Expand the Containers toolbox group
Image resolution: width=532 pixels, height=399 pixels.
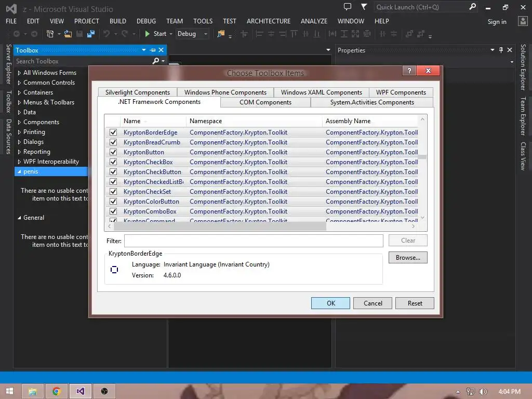pyautogui.click(x=19, y=92)
